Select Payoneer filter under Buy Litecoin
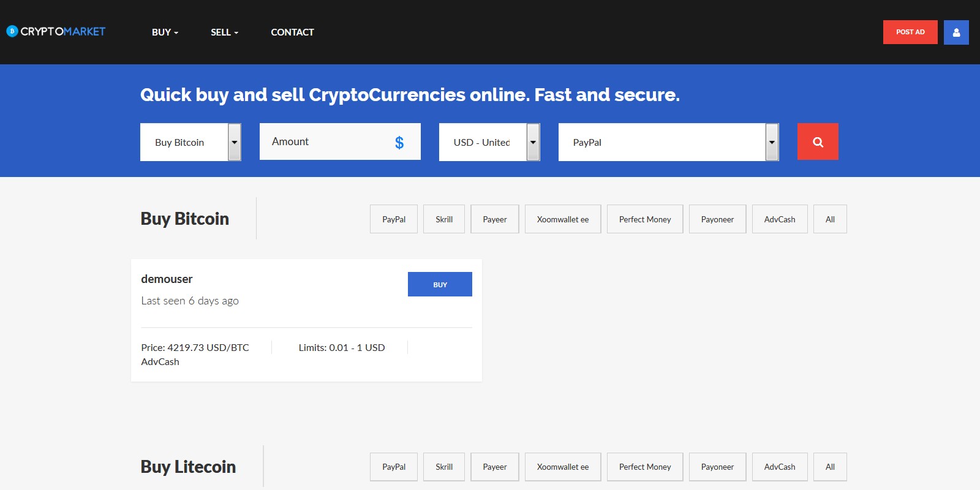This screenshot has width=980, height=490. click(x=717, y=467)
